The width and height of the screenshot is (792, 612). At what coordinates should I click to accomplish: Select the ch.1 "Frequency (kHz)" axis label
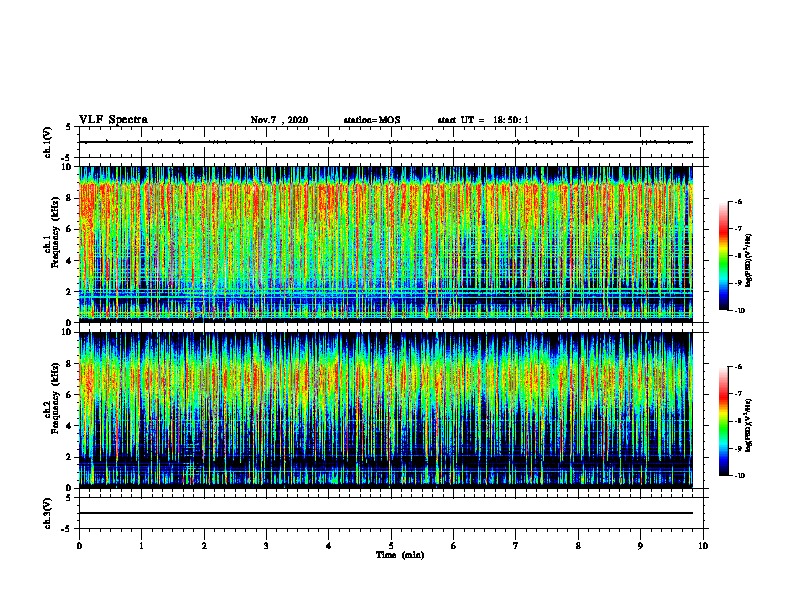pos(55,230)
